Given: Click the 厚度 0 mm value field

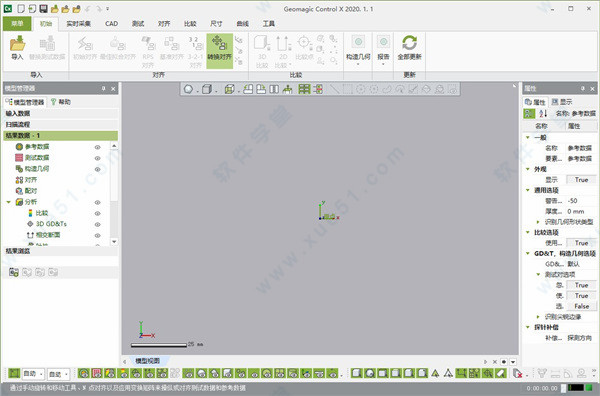Looking at the screenshot, I should pos(581,211).
